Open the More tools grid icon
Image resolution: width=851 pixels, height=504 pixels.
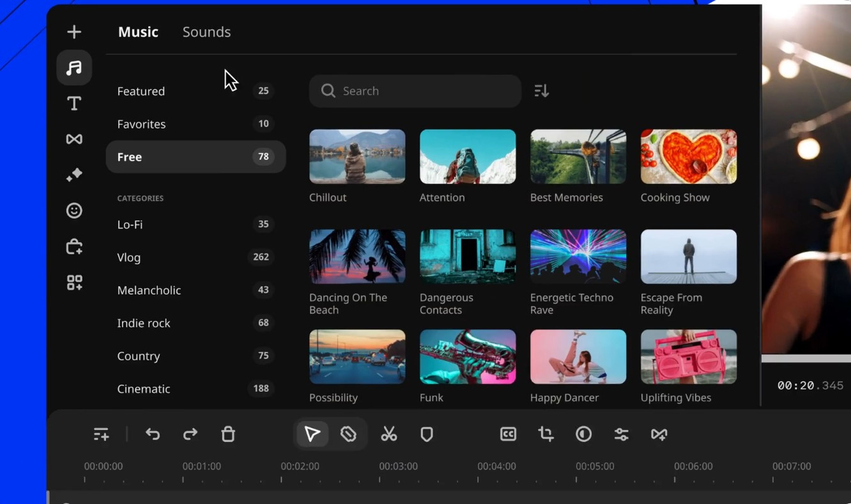(74, 282)
